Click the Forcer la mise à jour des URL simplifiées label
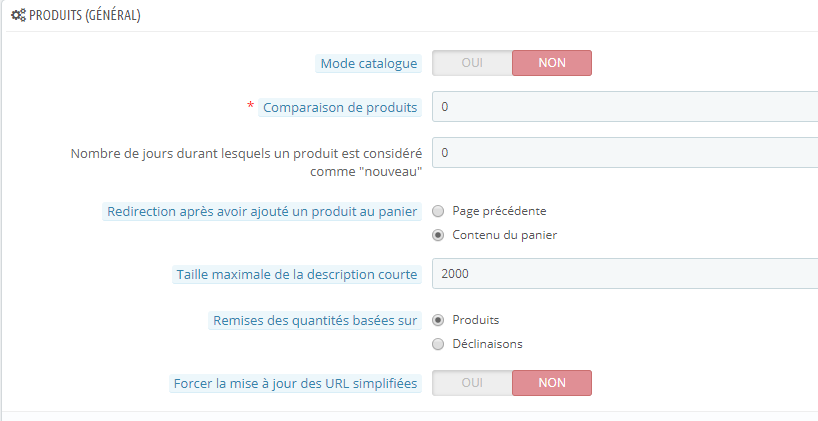 (x=296, y=383)
